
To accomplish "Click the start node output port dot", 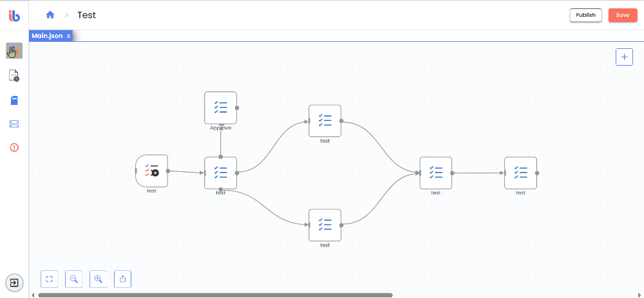I will click(168, 171).
